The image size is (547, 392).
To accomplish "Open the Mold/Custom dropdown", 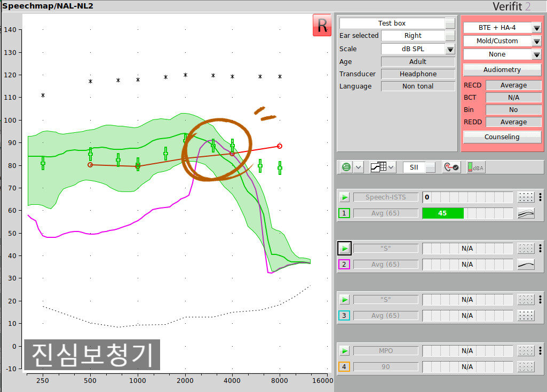I will pos(536,41).
